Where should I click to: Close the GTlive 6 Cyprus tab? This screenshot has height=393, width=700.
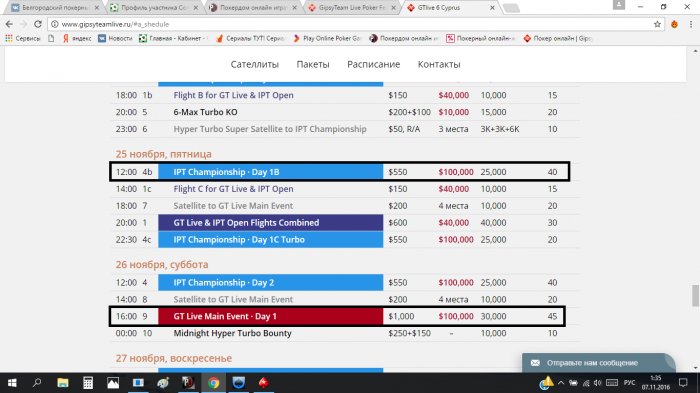[492, 8]
